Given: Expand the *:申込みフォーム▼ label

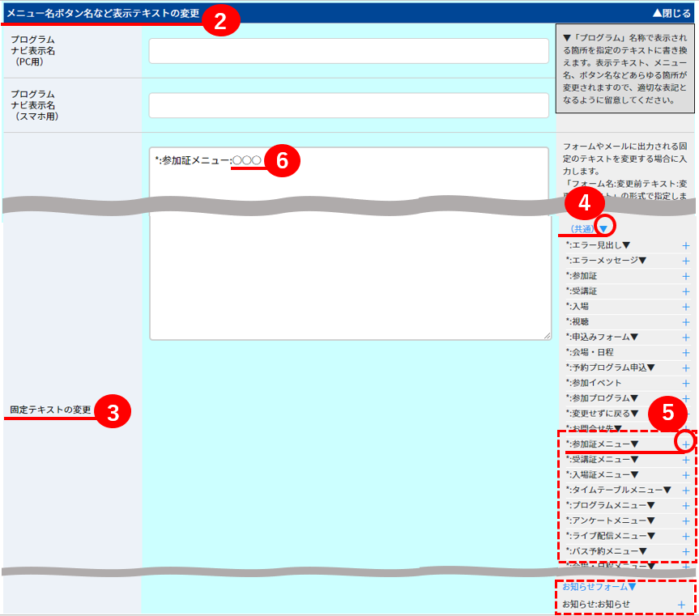Looking at the screenshot, I should (x=602, y=337).
